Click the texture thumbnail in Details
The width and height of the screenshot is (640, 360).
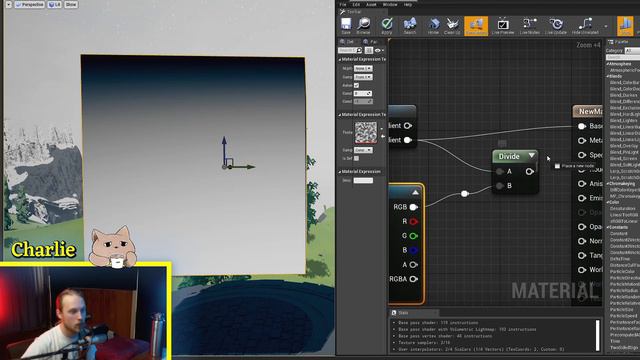(366, 133)
